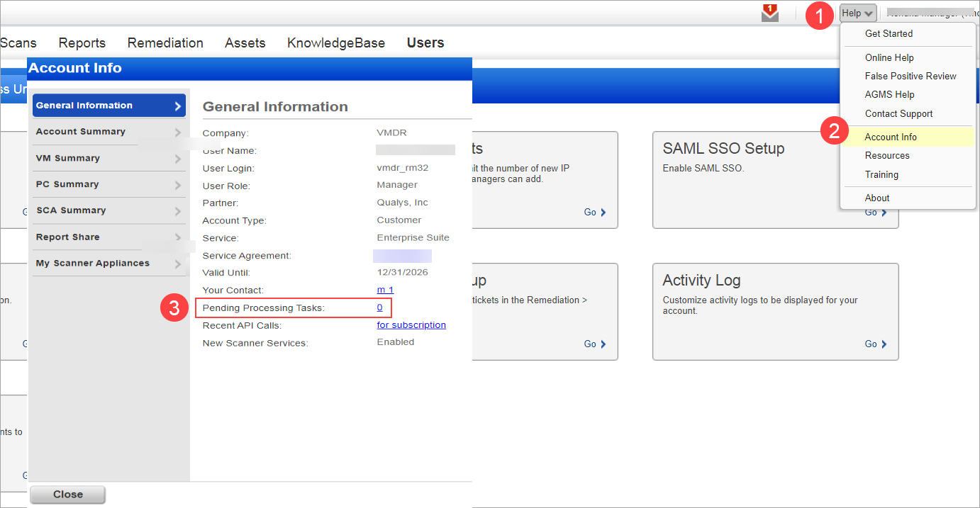Expand SCA Summary using its arrow
The image size is (980, 508).
click(179, 210)
